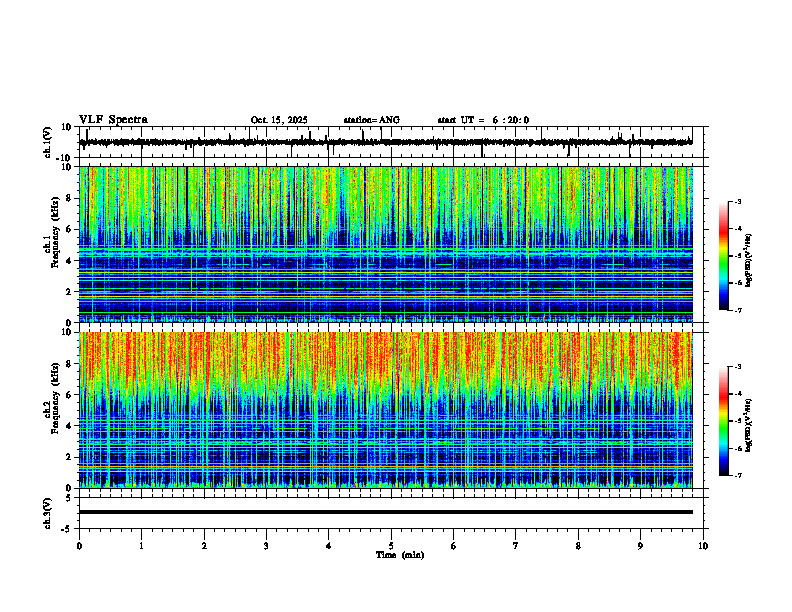Image resolution: width=792 pixels, height=612 pixels.
Task: Click the time axis tick label "2"
Action: pyautogui.click(x=204, y=546)
